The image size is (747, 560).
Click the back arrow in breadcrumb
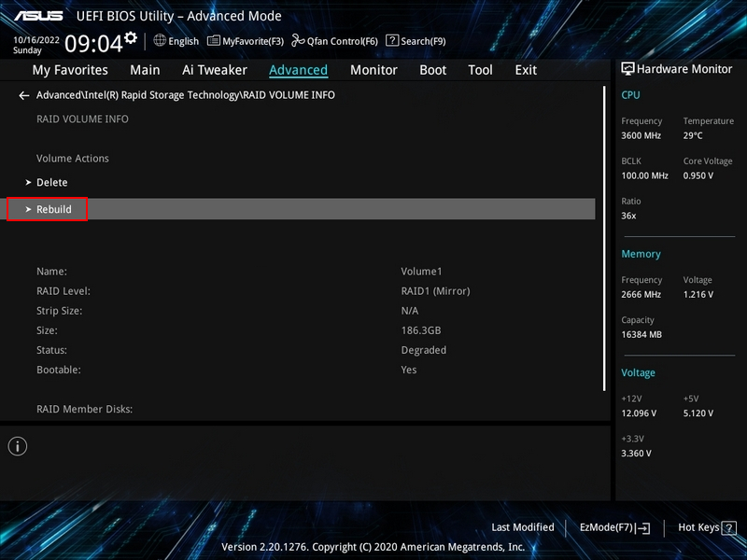(24, 96)
